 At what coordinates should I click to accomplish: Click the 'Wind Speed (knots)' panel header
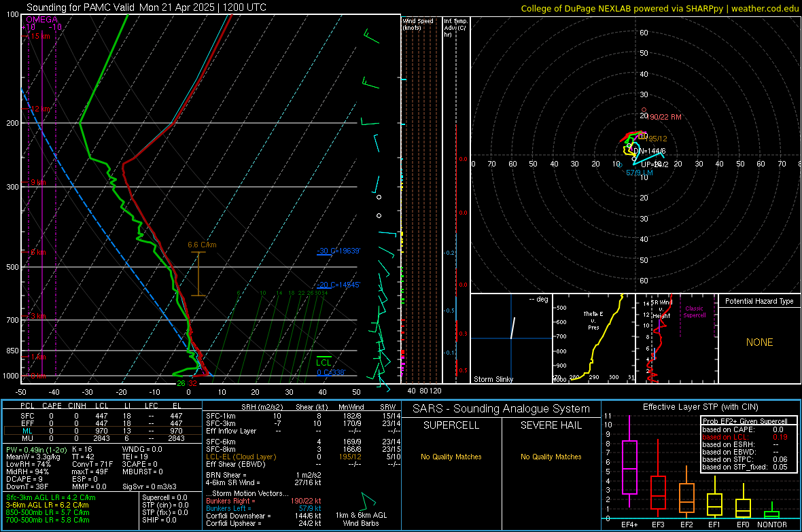pos(418,24)
